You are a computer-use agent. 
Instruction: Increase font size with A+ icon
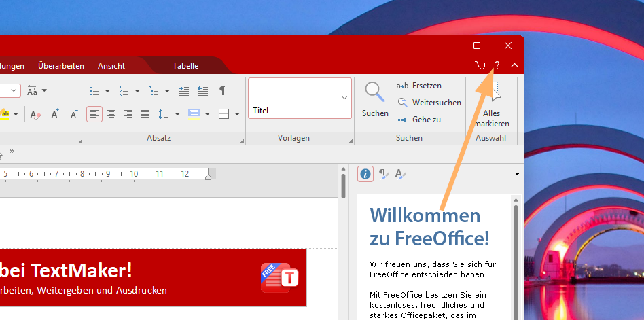(54, 113)
